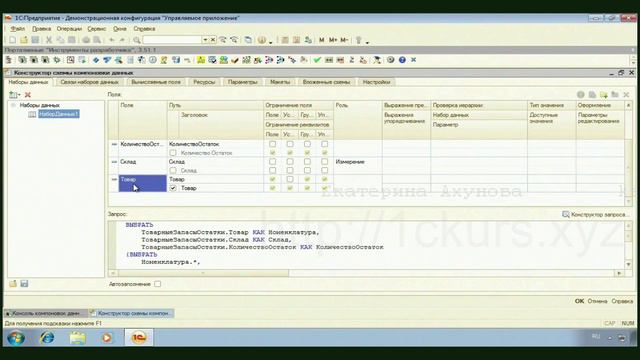The width and height of the screenshot is (640, 360).
Task: Click the Redo arrow icon
Action: point(122,40)
